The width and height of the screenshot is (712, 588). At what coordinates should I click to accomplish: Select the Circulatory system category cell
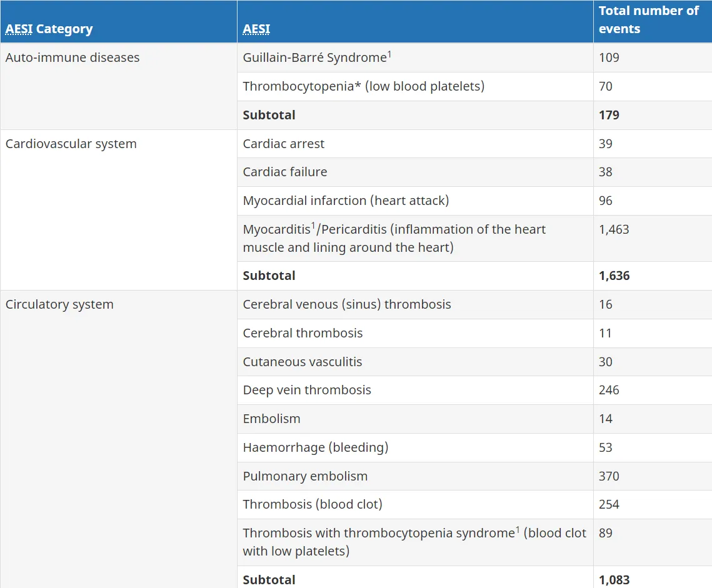click(x=119, y=439)
